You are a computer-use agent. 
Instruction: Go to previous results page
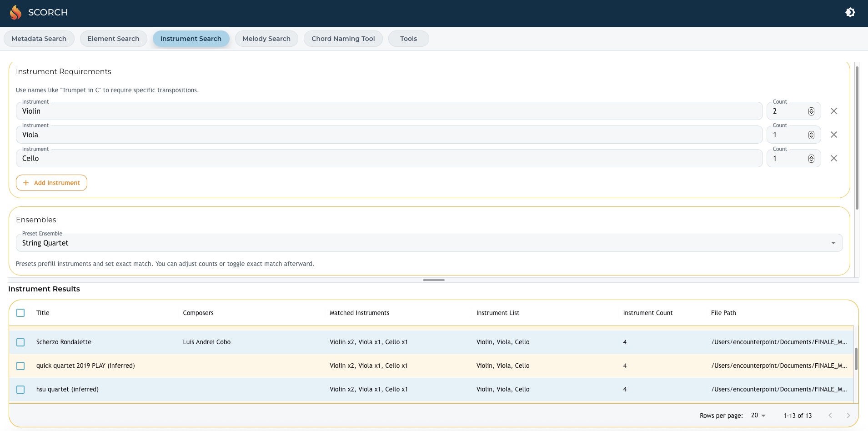pos(830,416)
